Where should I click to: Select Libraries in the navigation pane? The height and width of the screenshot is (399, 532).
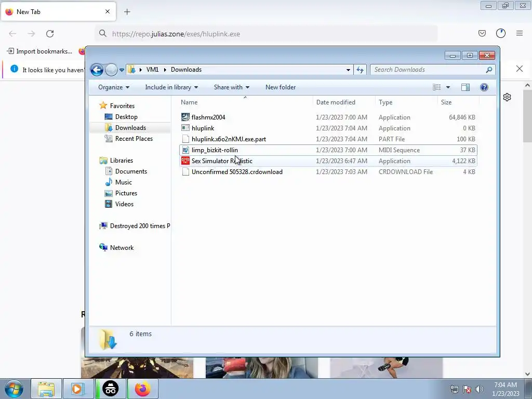[x=121, y=161]
